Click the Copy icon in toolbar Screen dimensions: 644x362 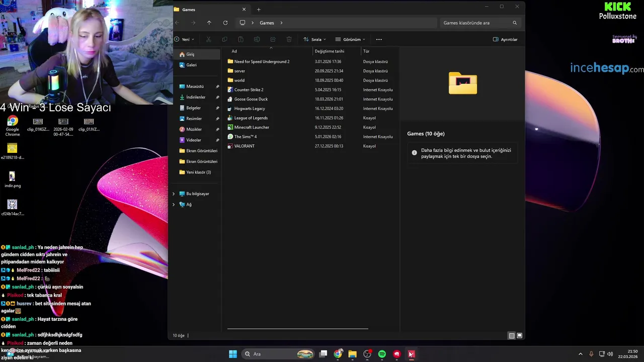[x=225, y=39]
